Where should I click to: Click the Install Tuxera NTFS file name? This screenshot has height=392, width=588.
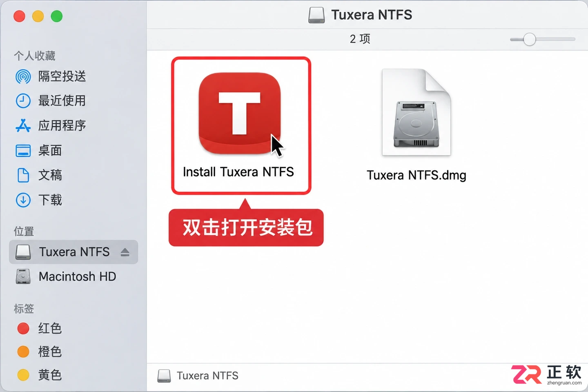point(238,172)
